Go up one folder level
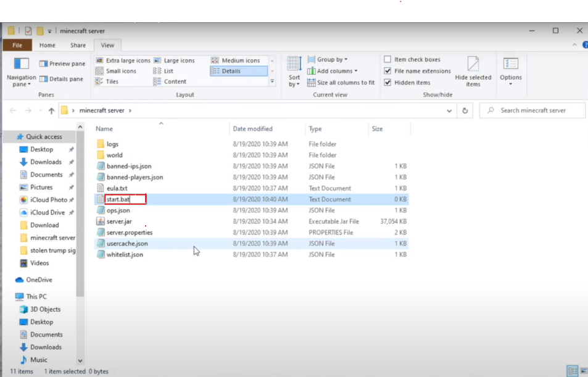The width and height of the screenshot is (588, 377). click(x=51, y=110)
